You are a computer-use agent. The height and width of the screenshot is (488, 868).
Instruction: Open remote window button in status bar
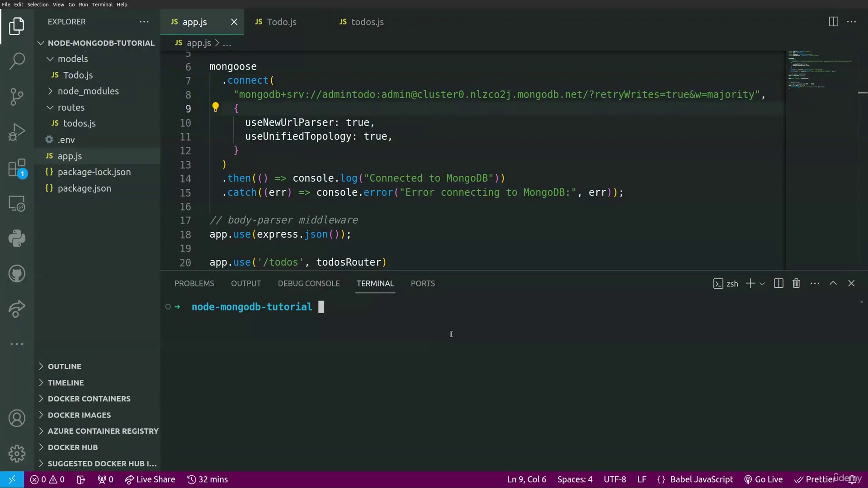click(x=12, y=479)
